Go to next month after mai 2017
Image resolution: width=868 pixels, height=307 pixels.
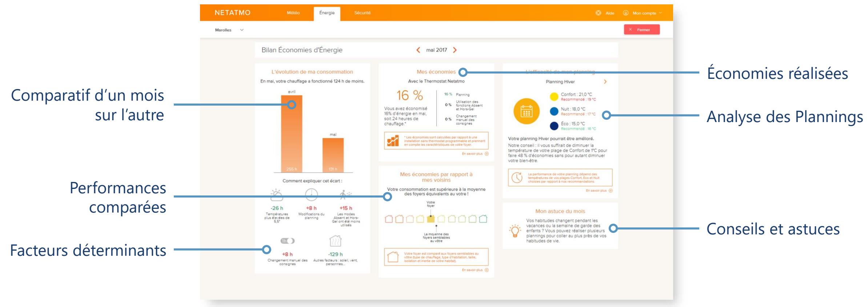[455, 50]
